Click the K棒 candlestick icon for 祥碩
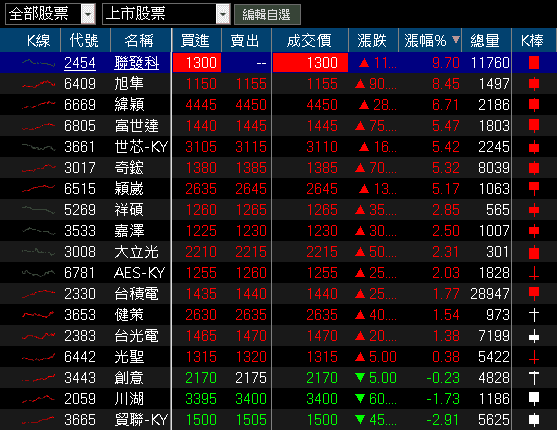 [x=534, y=210]
